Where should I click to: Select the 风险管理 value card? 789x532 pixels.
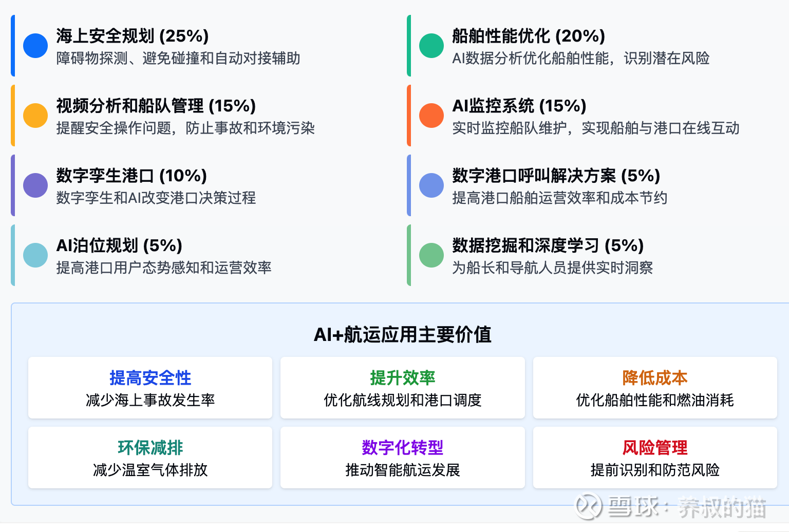655,458
